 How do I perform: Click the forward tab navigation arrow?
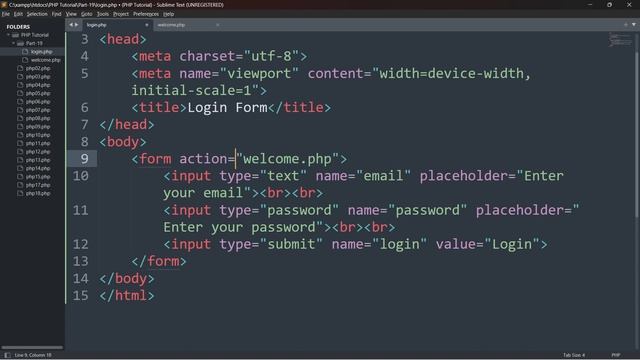76,25
